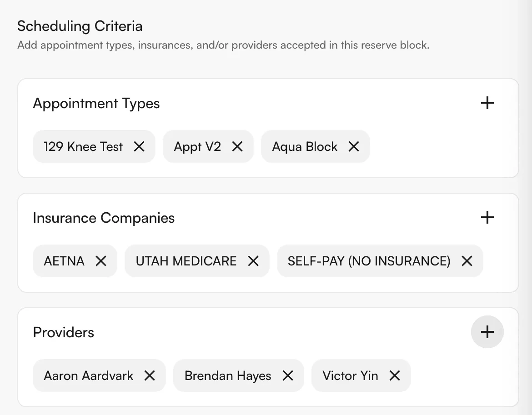Remove the SELF-PAY (NO INSURANCE) entry
532x415 pixels.
(467, 261)
